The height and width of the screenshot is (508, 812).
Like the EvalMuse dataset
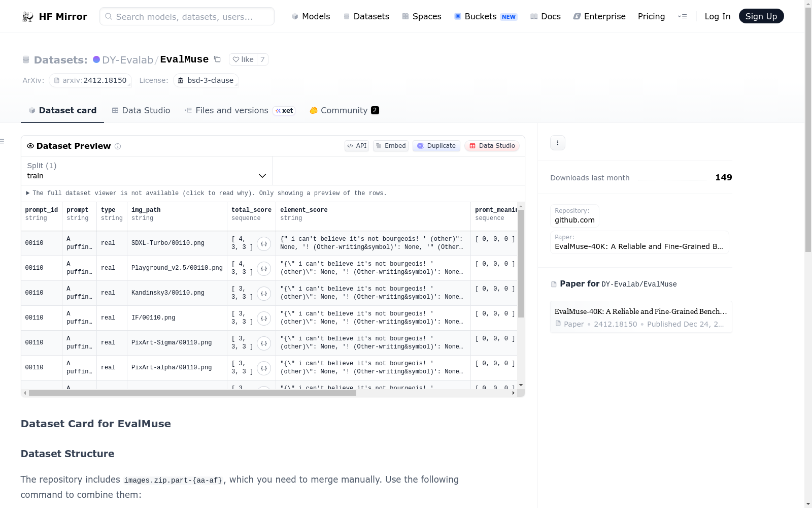coord(243,59)
